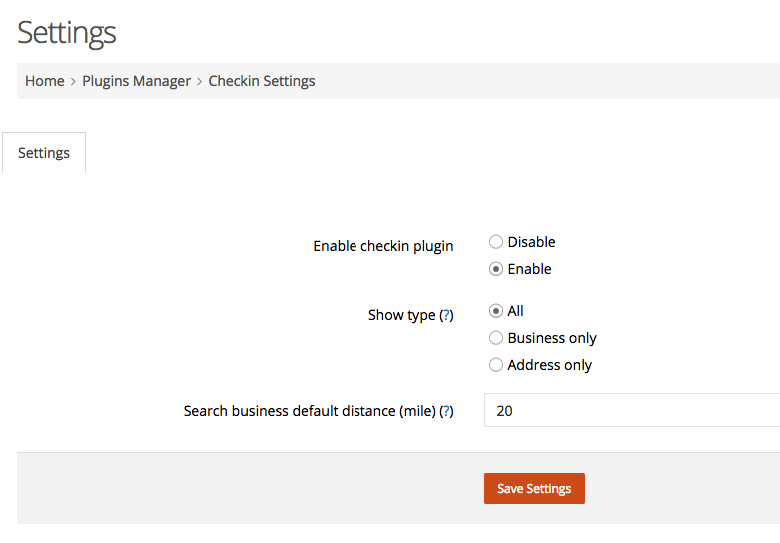Select the Disable radio button

495,242
